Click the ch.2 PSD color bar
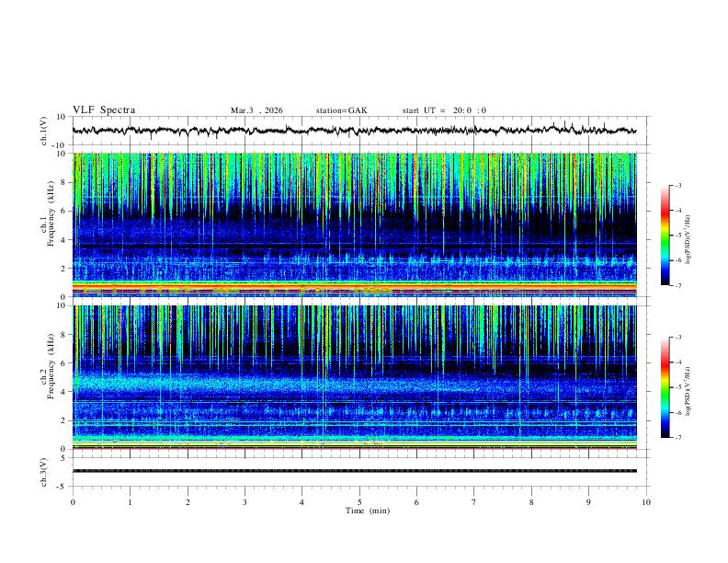 point(665,387)
